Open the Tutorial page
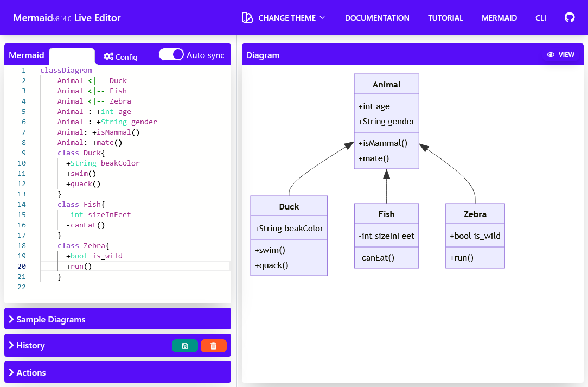The width and height of the screenshot is (588, 387). (445, 18)
